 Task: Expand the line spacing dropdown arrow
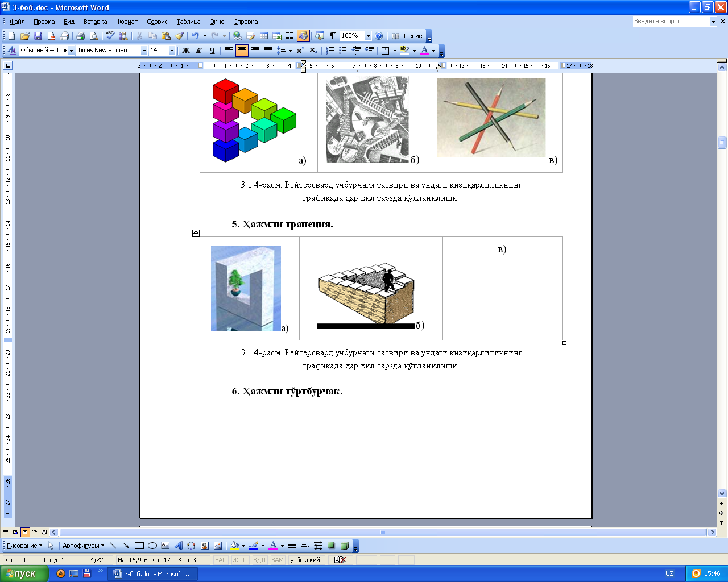pyautogui.click(x=290, y=51)
